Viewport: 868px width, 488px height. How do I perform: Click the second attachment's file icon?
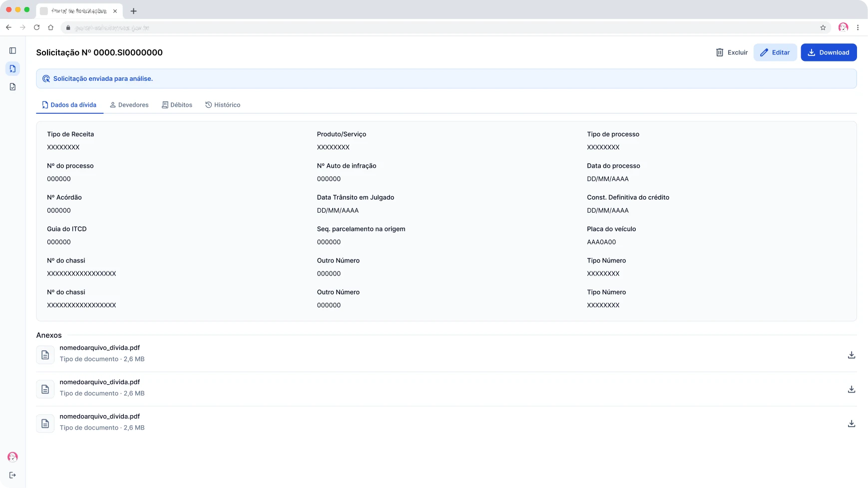tap(45, 389)
